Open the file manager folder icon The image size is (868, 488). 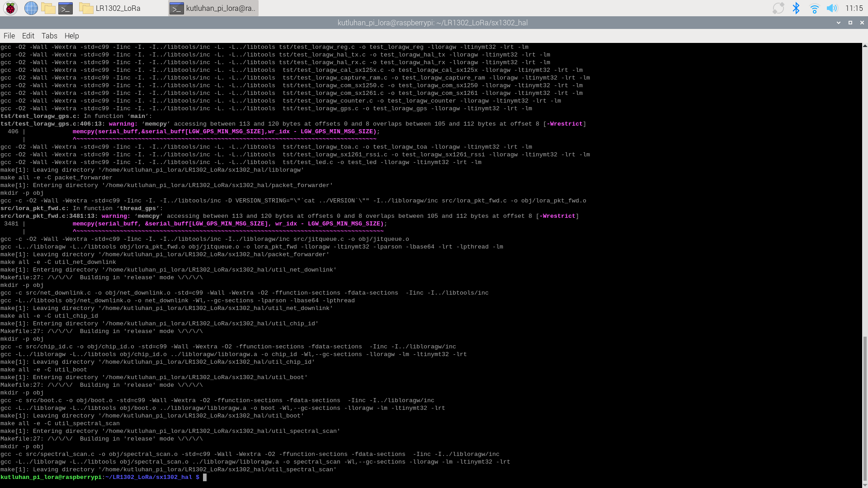point(48,8)
